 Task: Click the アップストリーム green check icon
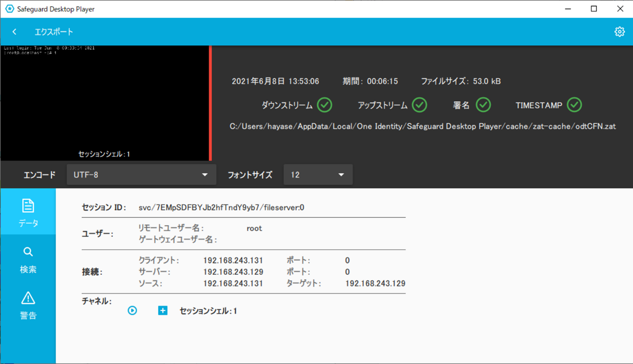click(x=419, y=105)
